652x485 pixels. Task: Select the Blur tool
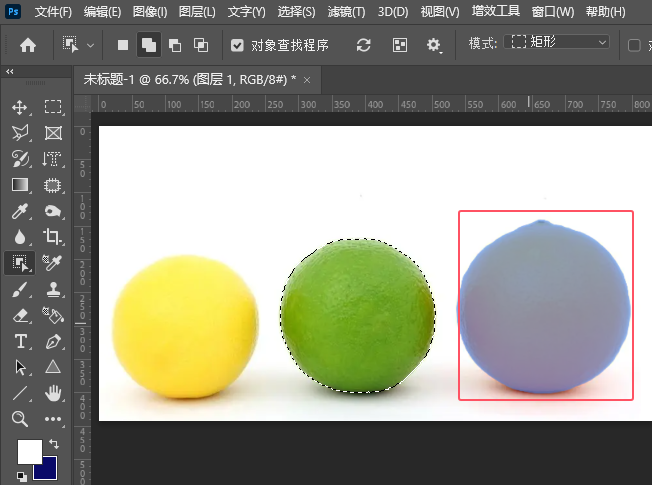[20, 237]
